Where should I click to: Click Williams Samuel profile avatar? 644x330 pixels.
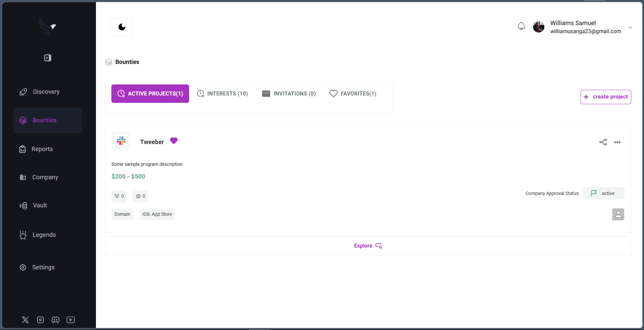[539, 27]
